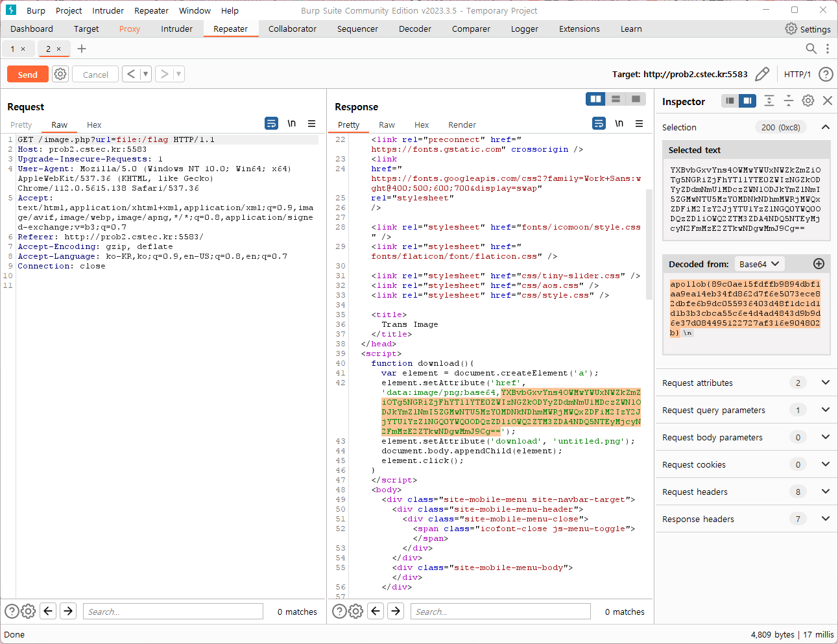
Task: Toggle request non-printable characters \n
Action: 292,123
